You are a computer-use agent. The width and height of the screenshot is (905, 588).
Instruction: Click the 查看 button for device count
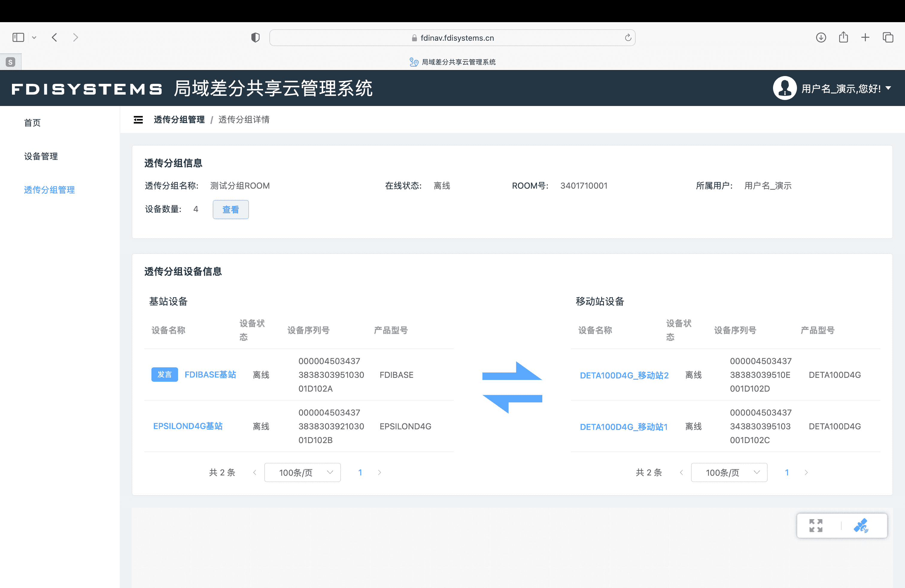[230, 210]
